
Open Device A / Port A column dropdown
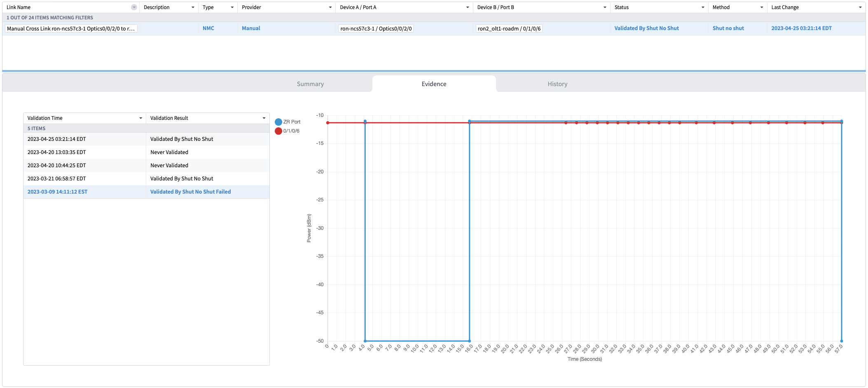click(467, 7)
